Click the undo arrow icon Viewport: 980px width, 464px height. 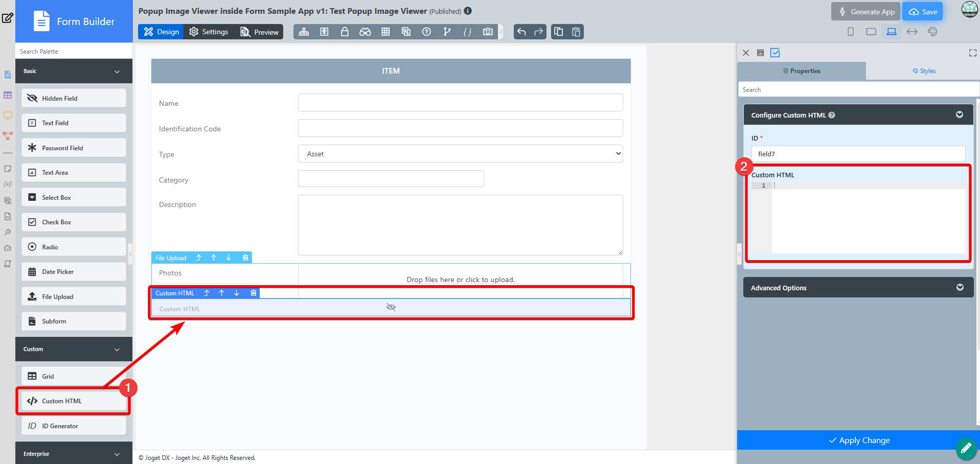(521, 32)
